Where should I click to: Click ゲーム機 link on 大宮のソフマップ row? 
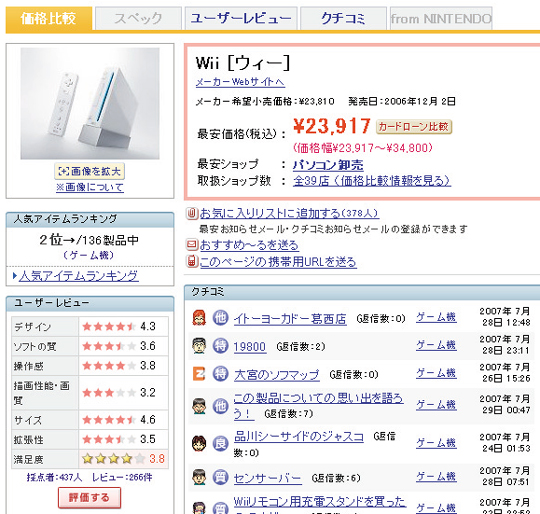coord(436,373)
